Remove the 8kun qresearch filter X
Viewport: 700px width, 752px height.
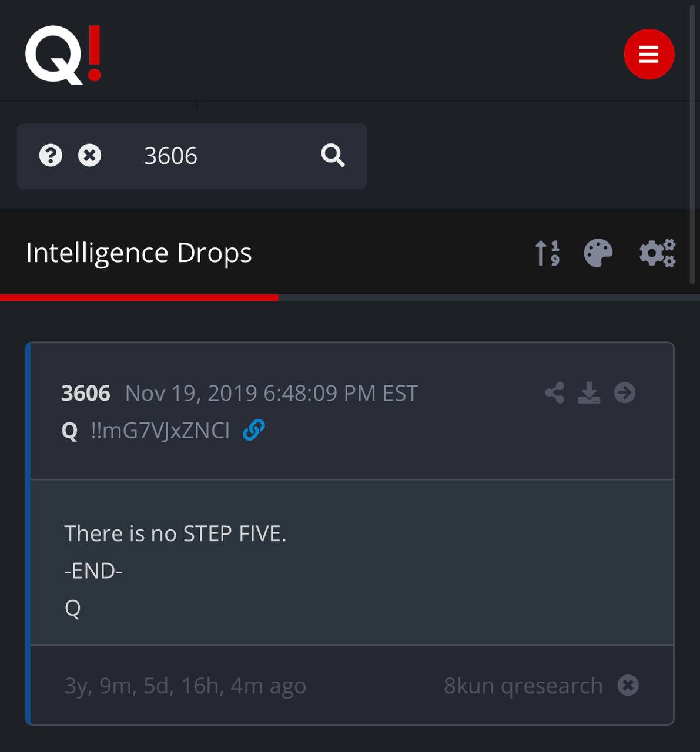click(628, 685)
